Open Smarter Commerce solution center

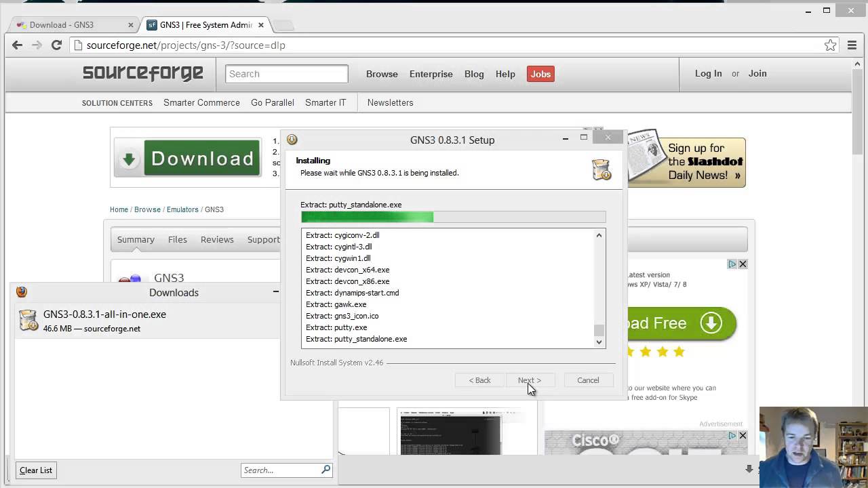coord(201,102)
